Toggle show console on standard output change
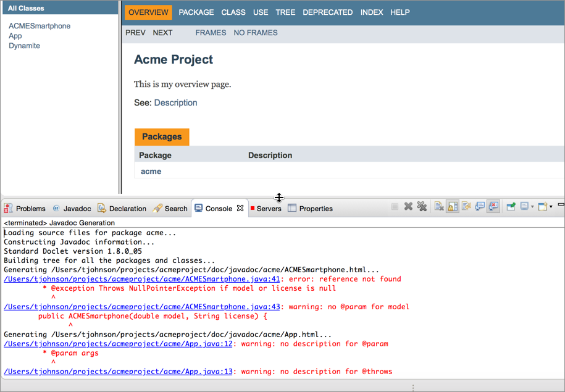Viewport: 565px width, 392px height. tap(480, 207)
